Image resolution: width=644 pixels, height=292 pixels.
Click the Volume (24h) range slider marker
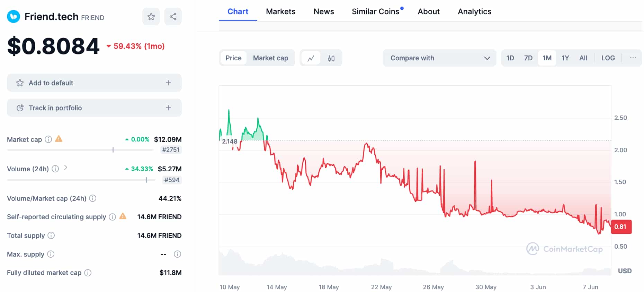pyautogui.click(x=146, y=180)
